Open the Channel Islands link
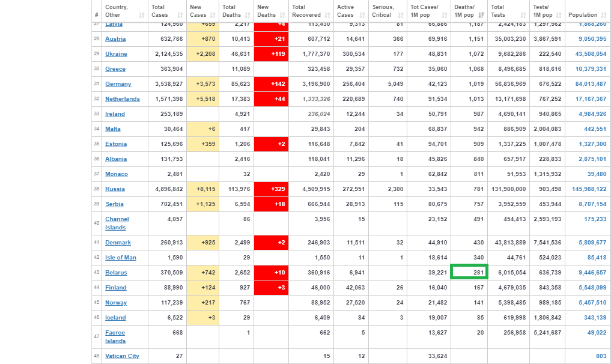This screenshot has width=611, height=364. 117,223
